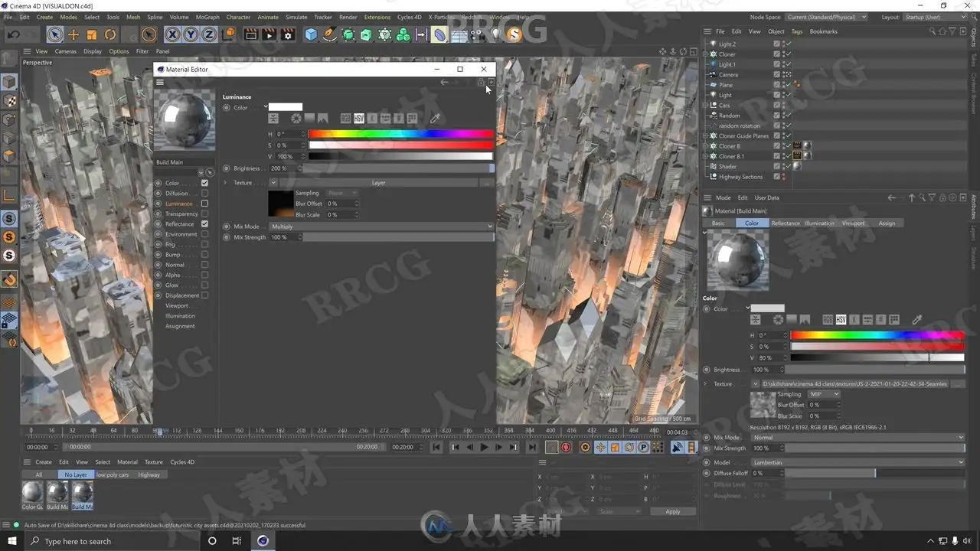This screenshot has height=551, width=980.
Task: Open the MoGraph menu
Action: coord(207,17)
